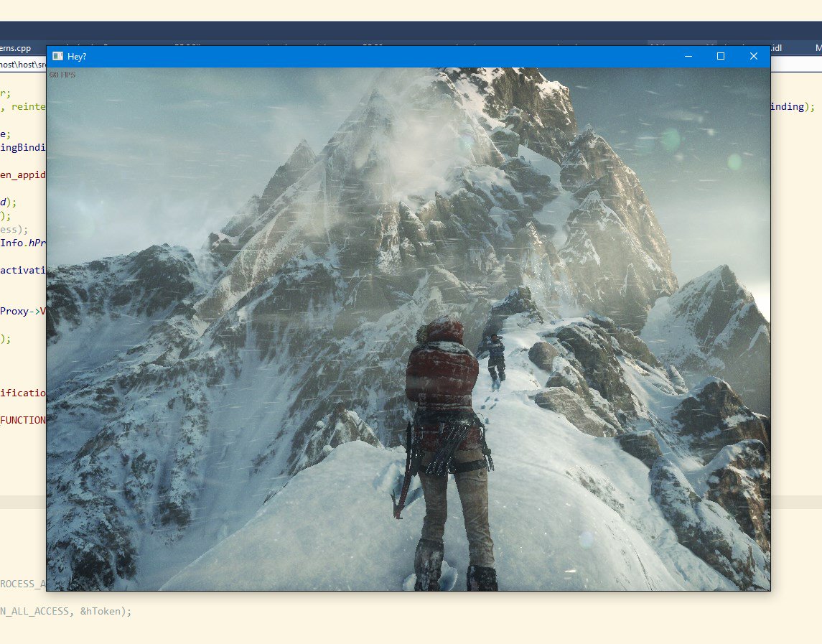This screenshot has width=822, height=644.
Task: Click the FUNCTION text in the code editor
Action: coord(23,420)
